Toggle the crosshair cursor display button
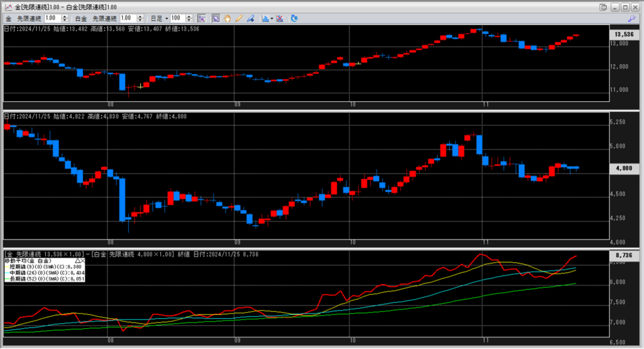 (203, 19)
